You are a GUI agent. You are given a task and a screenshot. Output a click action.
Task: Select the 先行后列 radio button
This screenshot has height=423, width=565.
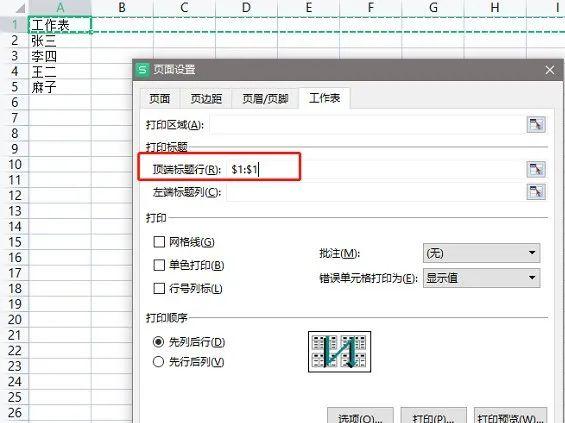click(159, 361)
